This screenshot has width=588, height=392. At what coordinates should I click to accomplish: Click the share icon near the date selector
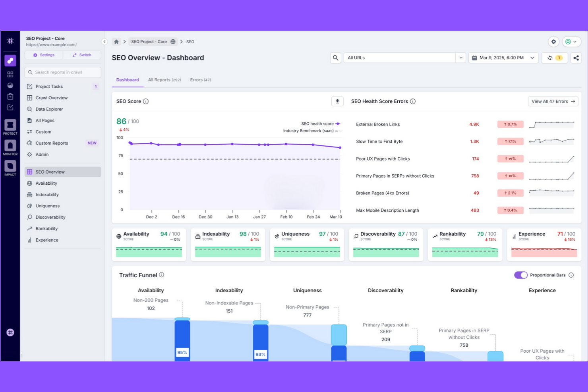[x=576, y=58]
